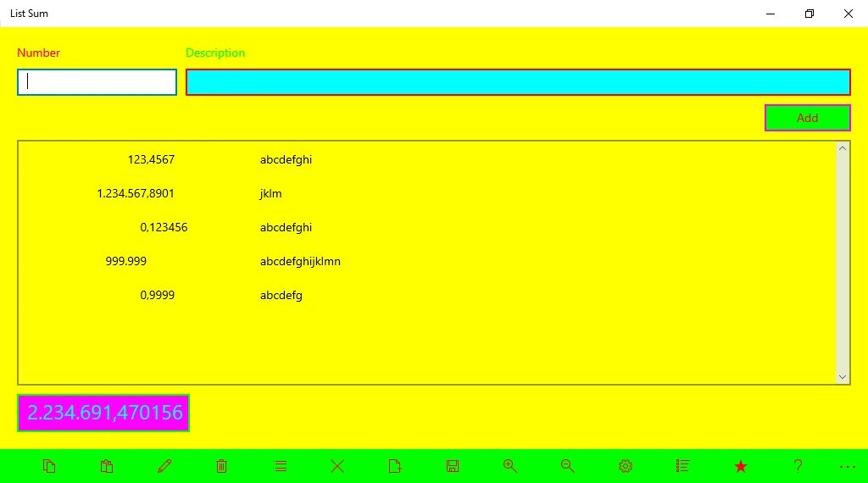This screenshot has width=868, height=483.
Task: Click the select-all lines icon
Action: (x=280, y=466)
